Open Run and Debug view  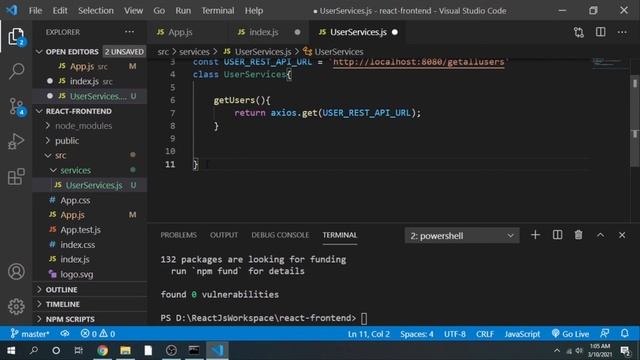(16, 141)
